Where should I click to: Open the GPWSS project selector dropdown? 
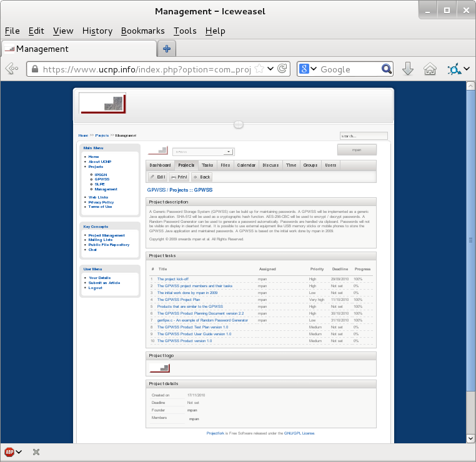pos(203,151)
